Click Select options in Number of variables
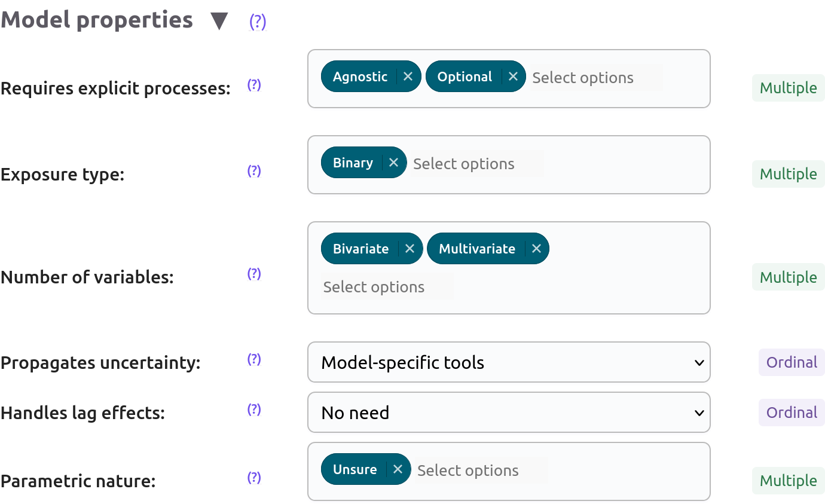 click(387, 287)
